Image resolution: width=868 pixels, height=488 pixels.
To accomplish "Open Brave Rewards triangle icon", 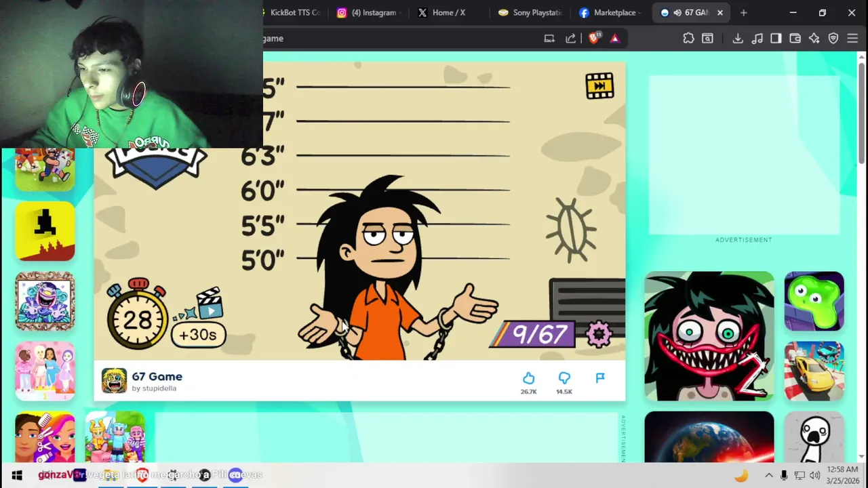I will tap(615, 39).
